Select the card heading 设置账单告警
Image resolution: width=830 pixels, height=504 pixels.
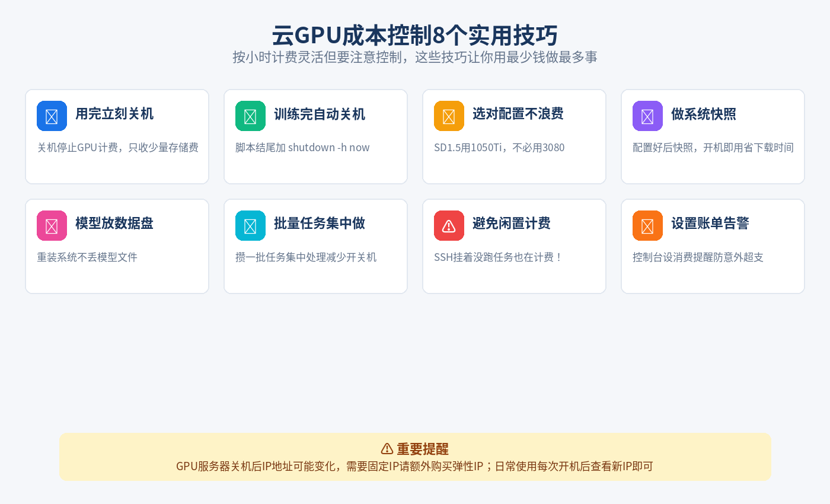710,224
